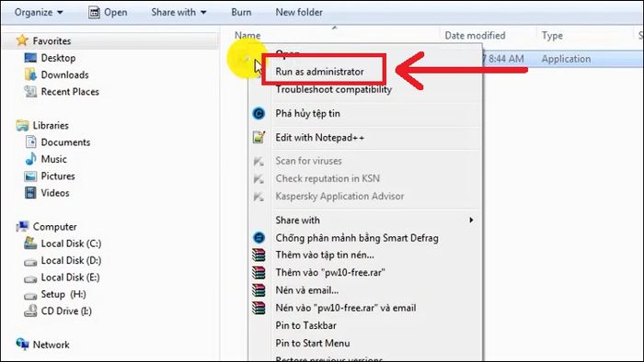The height and width of the screenshot is (362, 644).
Task: Click the Documents library icon
Action: (30, 141)
